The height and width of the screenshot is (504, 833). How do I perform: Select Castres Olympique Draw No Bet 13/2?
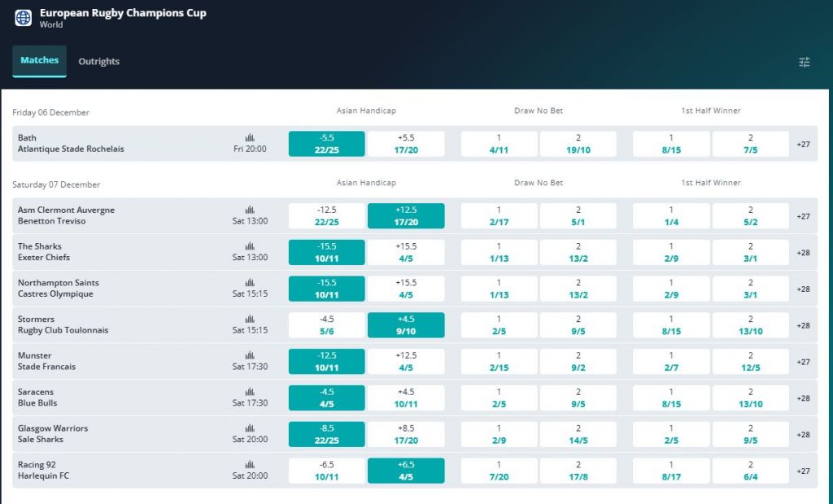578,289
